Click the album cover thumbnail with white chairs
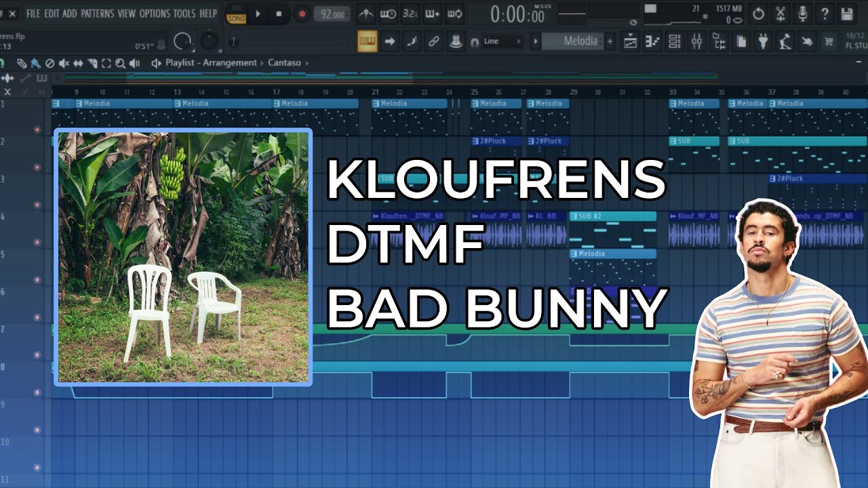Viewport: 868px width, 488px height. pyautogui.click(x=183, y=257)
